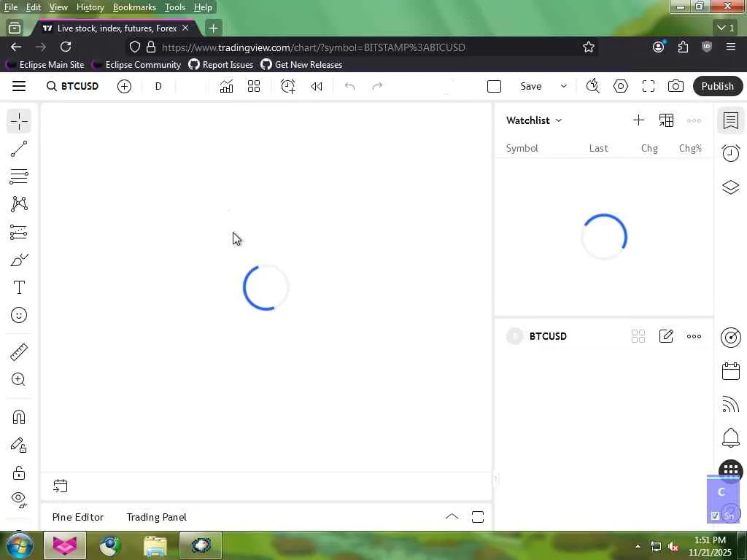Screen dimensions: 747x560
Task: Sort watchlist by Chg% column
Action: (x=690, y=148)
